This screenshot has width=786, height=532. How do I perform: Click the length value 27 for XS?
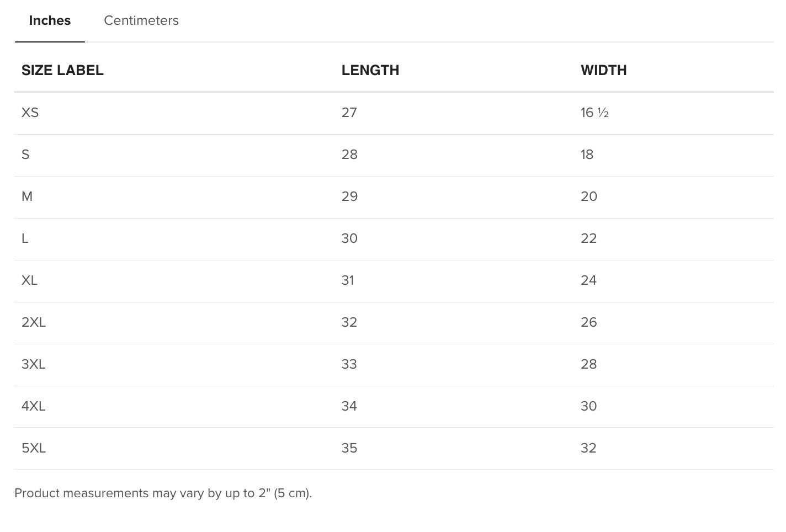[349, 113]
